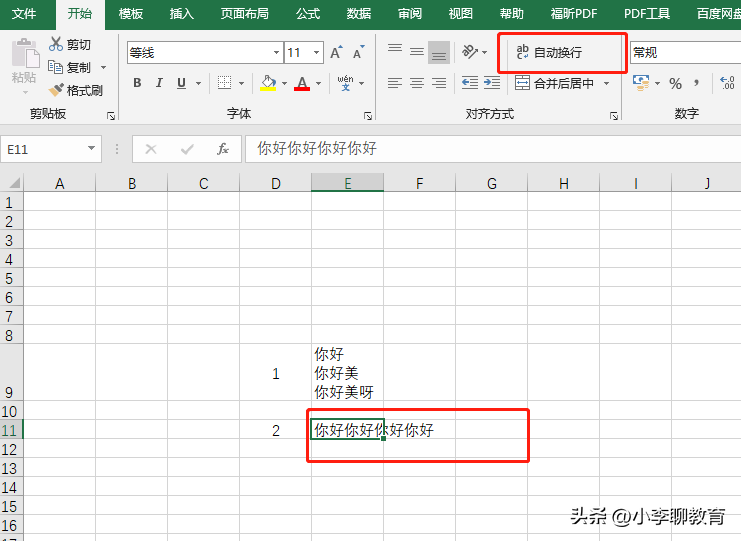This screenshot has height=541, width=741.
Task: Apply percent style
Action: (x=675, y=84)
